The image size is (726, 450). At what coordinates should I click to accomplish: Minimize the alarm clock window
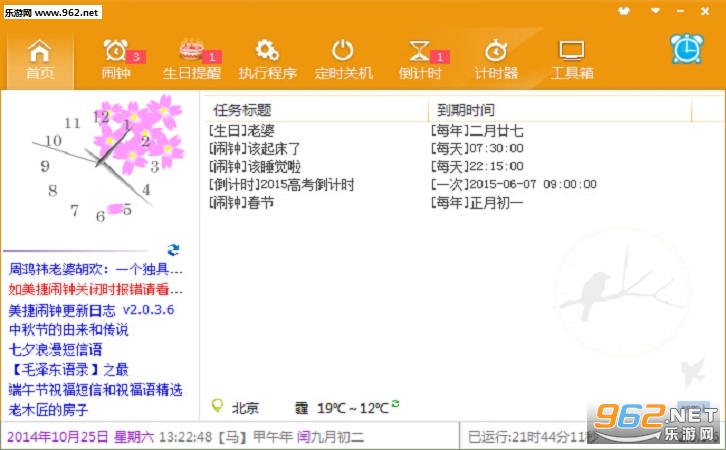(680, 11)
